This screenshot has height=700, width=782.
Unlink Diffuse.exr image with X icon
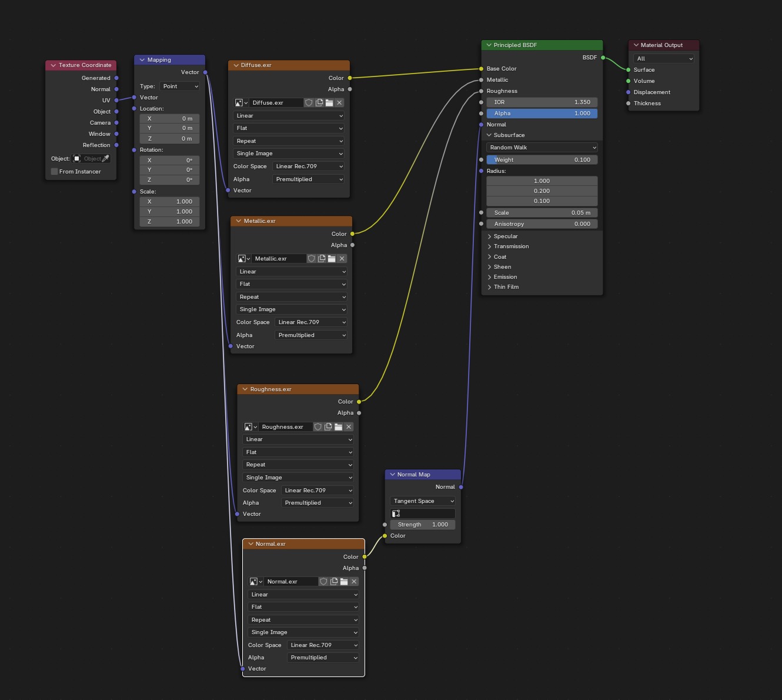click(339, 103)
